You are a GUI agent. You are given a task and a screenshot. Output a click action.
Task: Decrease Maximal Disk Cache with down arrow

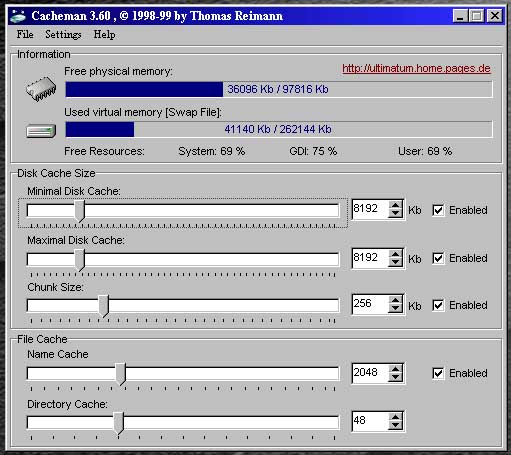(x=395, y=262)
